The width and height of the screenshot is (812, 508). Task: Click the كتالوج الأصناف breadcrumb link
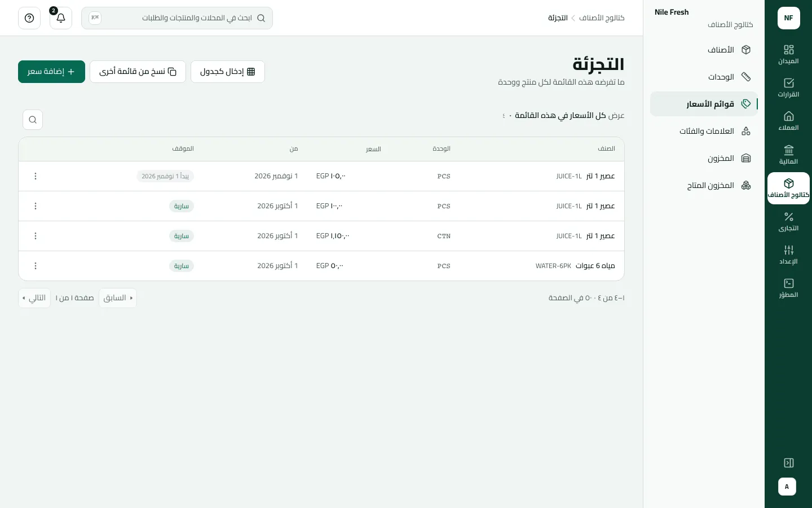(602, 18)
